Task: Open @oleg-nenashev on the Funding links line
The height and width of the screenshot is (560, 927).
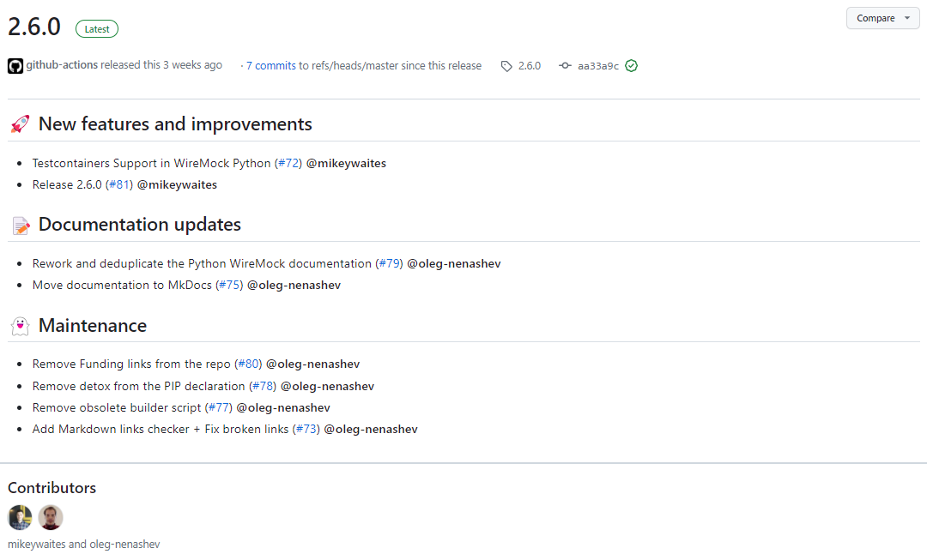Action: click(x=312, y=364)
